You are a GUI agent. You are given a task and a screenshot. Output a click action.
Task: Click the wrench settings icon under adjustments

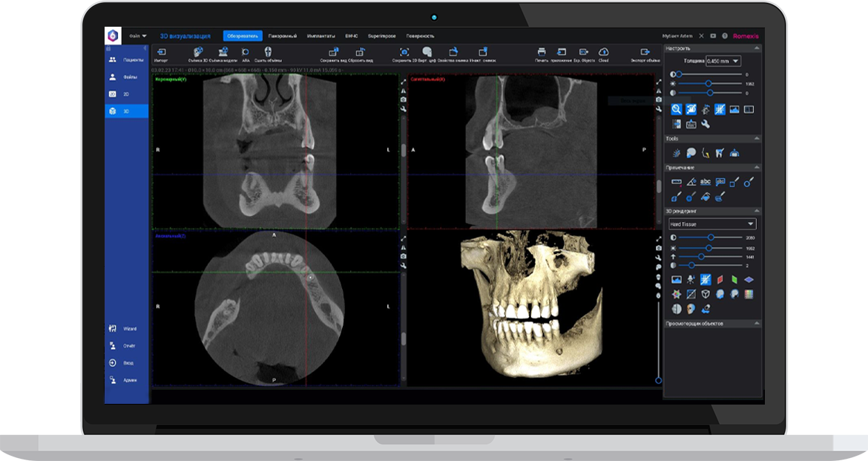(706, 124)
